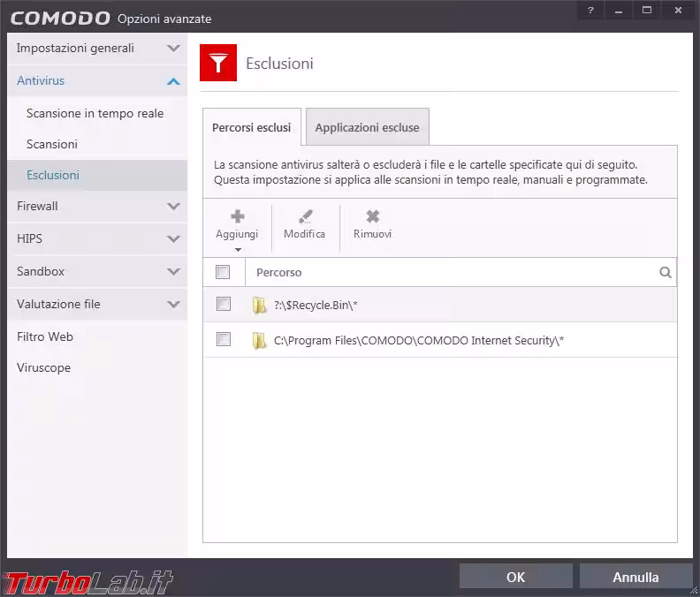Expand Impostazioni generali chevron
The image size is (700, 597).
coord(173,48)
